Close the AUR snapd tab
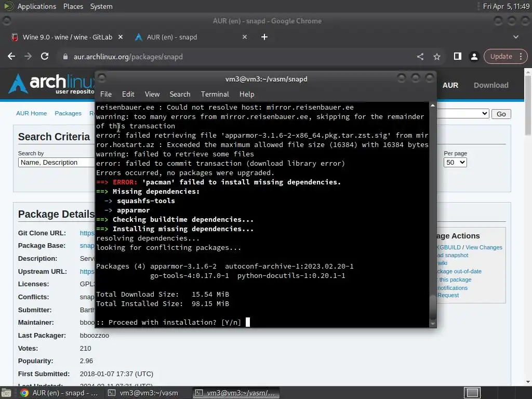The image size is (532, 399). 245,37
